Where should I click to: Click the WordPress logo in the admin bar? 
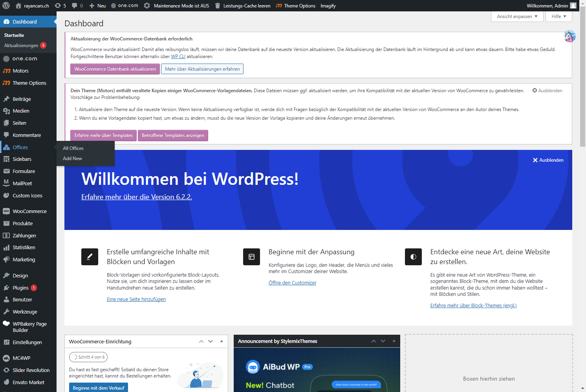click(6, 5)
